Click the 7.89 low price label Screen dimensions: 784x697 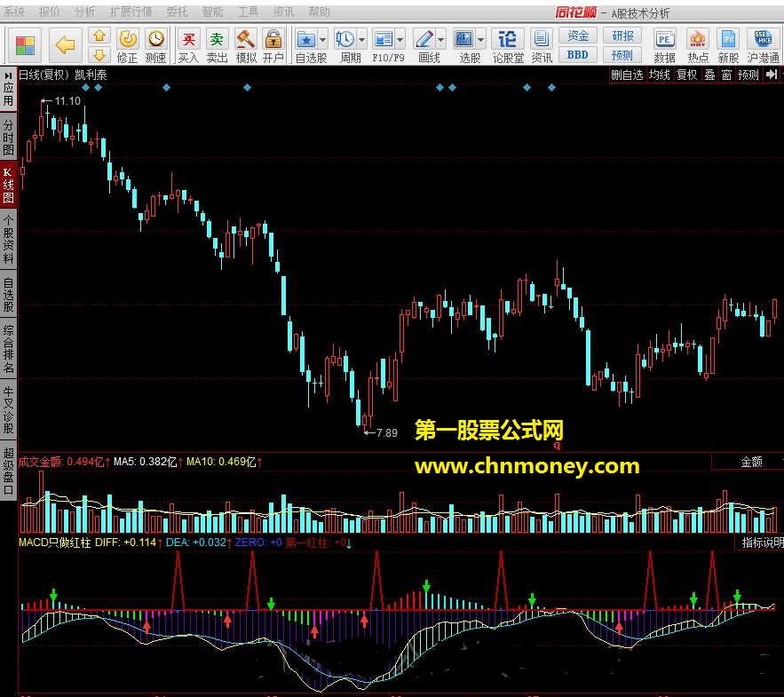(386, 433)
